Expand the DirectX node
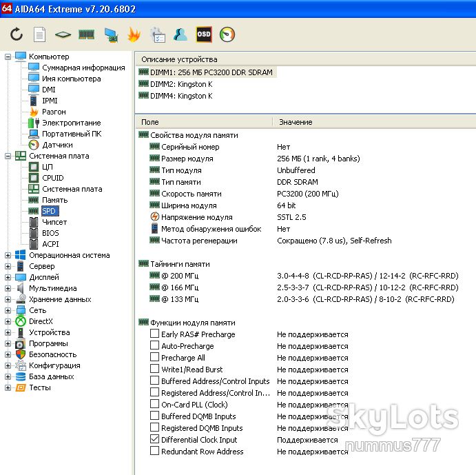The image size is (476, 475). pyautogui.click(x=8, y=321)
